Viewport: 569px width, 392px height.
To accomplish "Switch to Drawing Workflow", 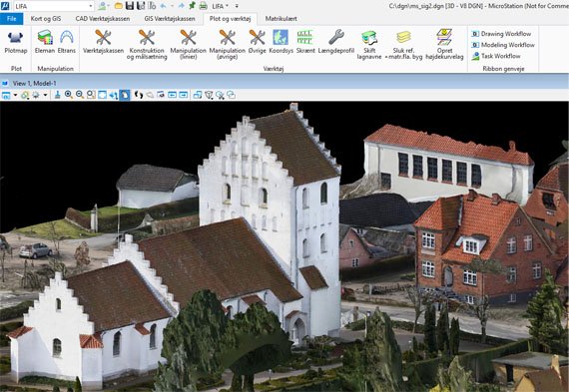I will coord(501,34).
